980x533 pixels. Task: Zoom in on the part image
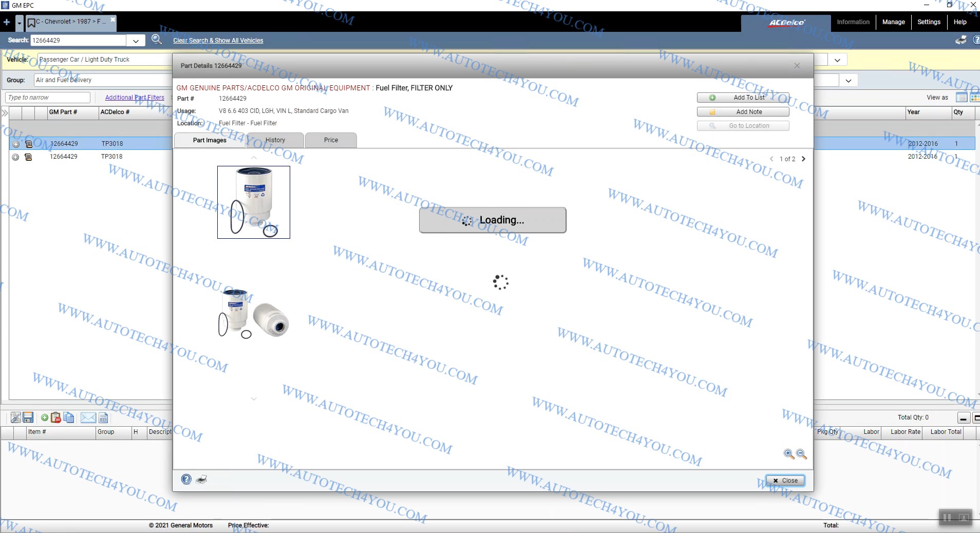pos(788,454)
